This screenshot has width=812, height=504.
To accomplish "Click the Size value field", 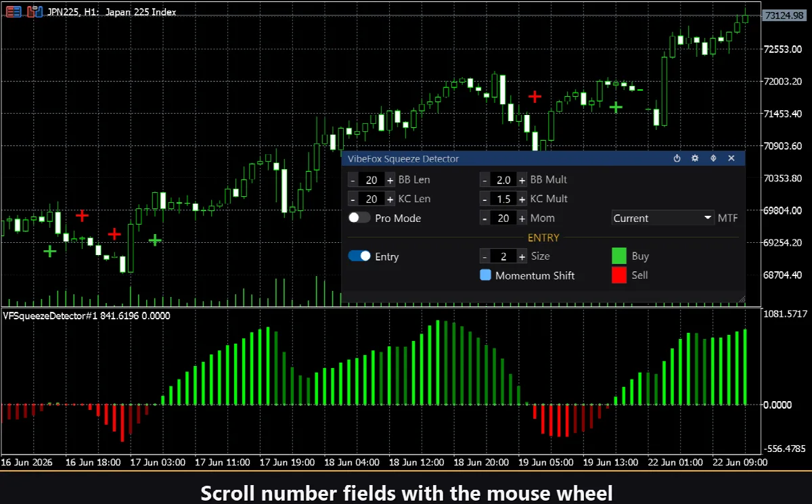I will click(503, 256).
